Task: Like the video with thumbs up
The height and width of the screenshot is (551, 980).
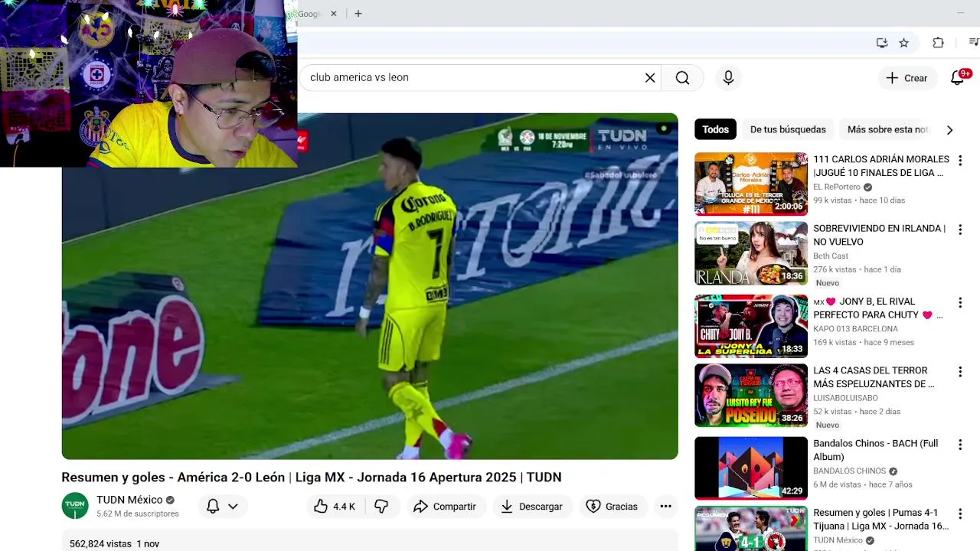Action: tap(335, 507)
